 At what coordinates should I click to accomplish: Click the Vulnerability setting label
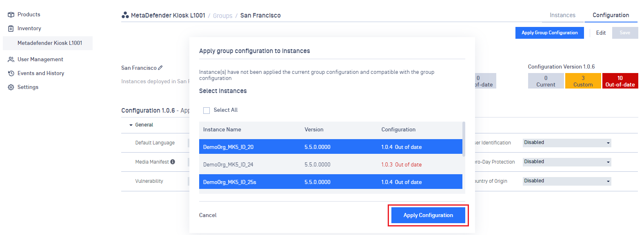149,181
